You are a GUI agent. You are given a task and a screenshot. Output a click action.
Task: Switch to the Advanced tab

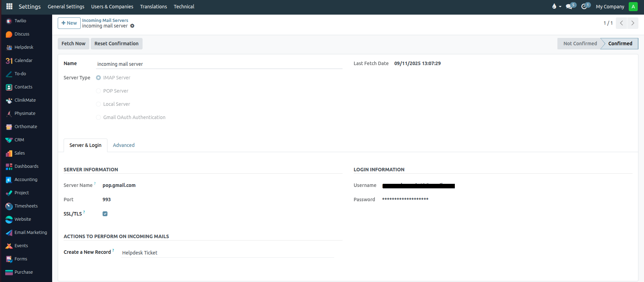point(123,145)
